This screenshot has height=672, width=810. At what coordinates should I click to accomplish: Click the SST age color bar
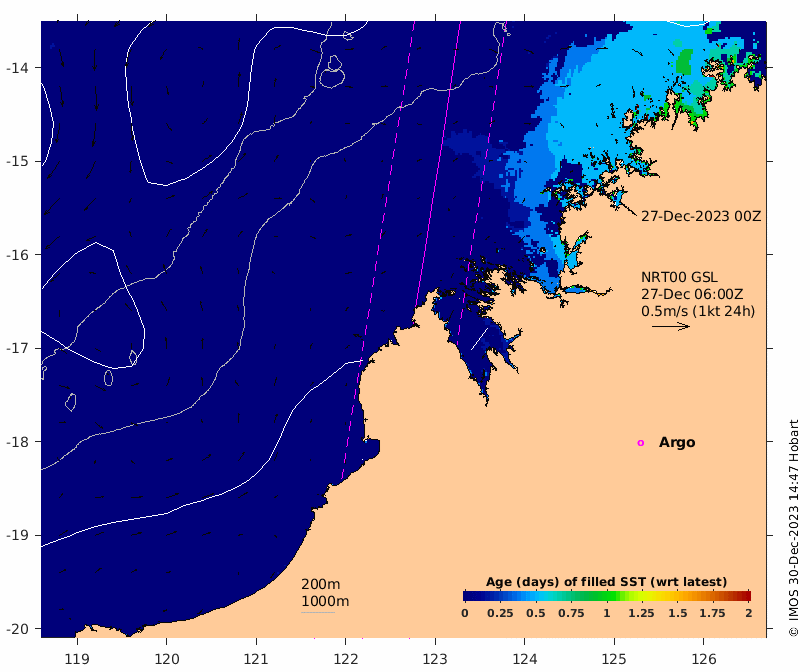(607, 596)
